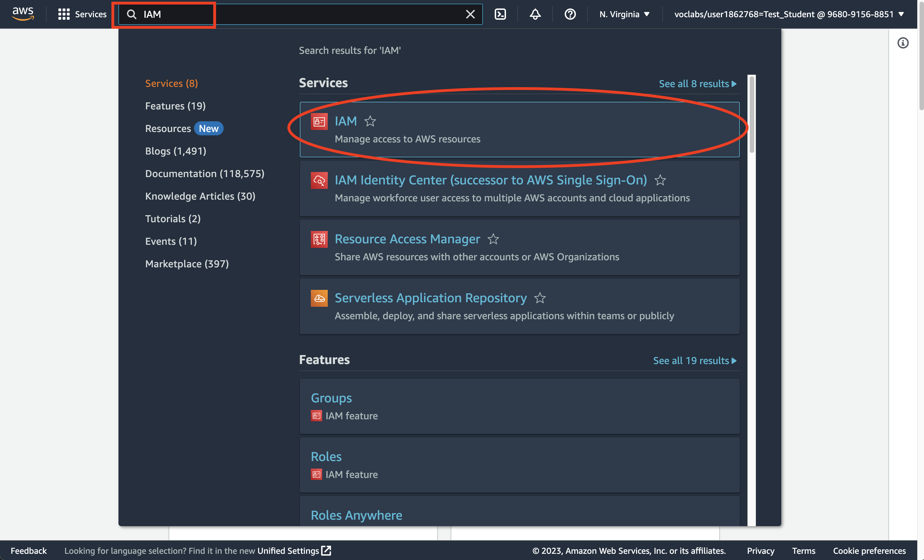924x560 pixels.
Task: Click IAM feature icon under Roles
Action: (x=316, y=475)
